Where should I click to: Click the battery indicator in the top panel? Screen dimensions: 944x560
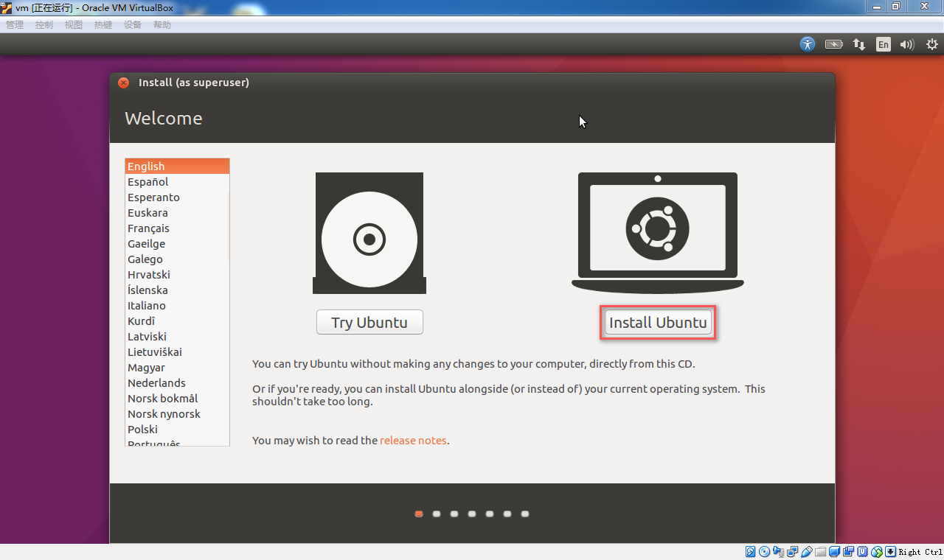pos(833,44)
